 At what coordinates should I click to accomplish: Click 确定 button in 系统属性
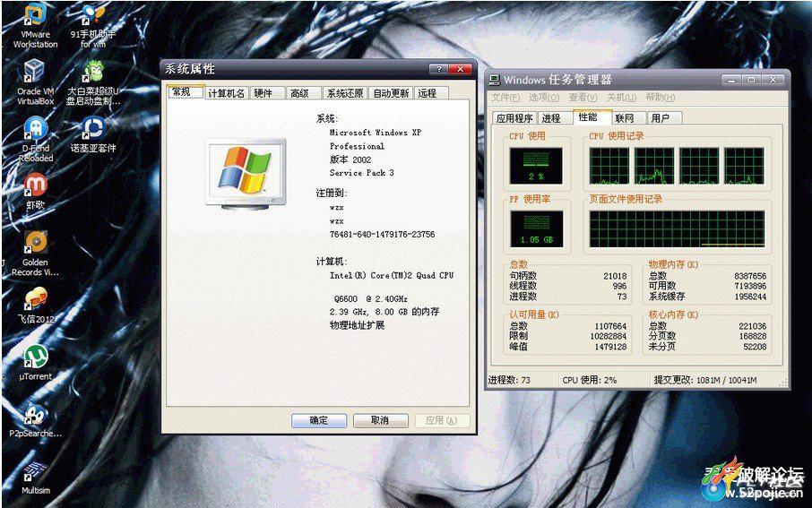pyautogui.click(x=319, y=420)
